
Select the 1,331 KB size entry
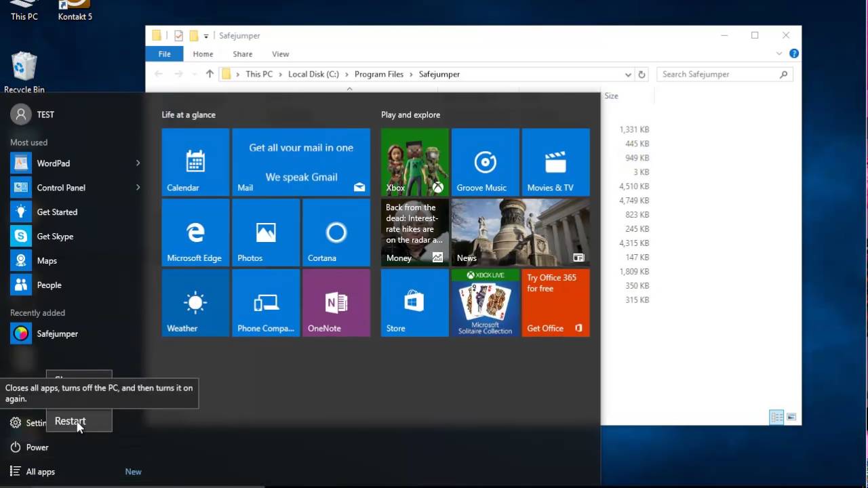point(634,129)
